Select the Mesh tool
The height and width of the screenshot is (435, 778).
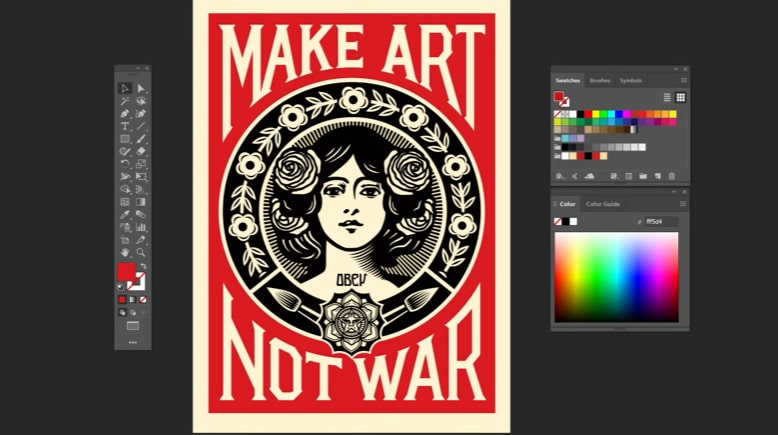pyautogui.click(x=125, y=202)
